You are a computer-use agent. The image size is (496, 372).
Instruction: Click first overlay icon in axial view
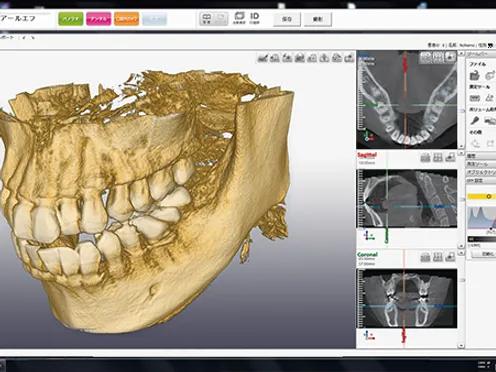coord(425,57)
